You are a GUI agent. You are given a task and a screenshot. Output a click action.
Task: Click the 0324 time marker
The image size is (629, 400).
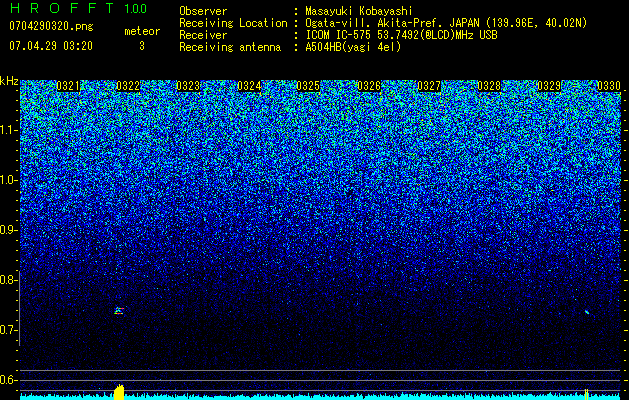pos(249,86)
